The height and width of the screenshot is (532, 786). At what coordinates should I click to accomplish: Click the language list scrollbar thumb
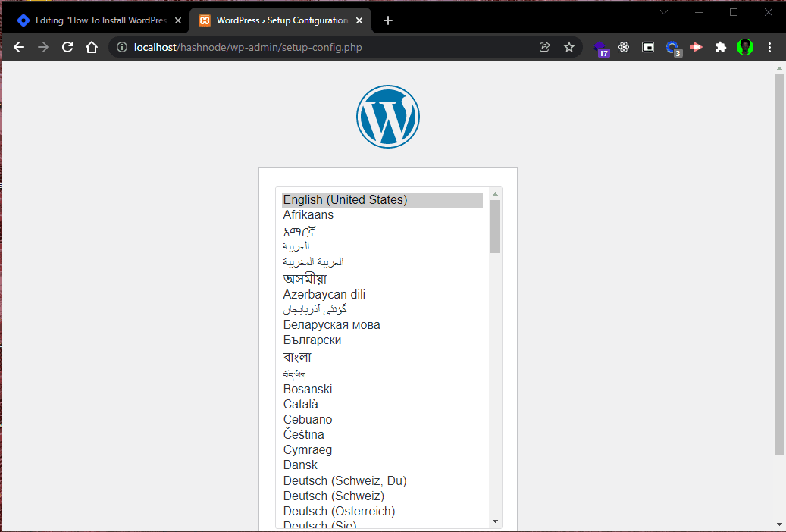495,227
